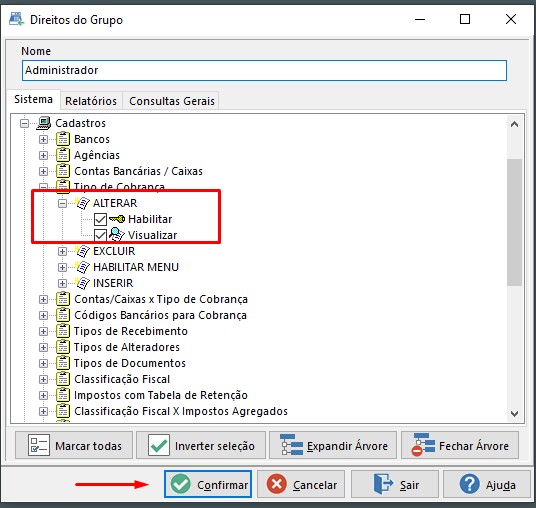The width and height of the screenshot is (536, 508).
Task: Click the ALTERAR document icon
Action: (x=82, y=203)
